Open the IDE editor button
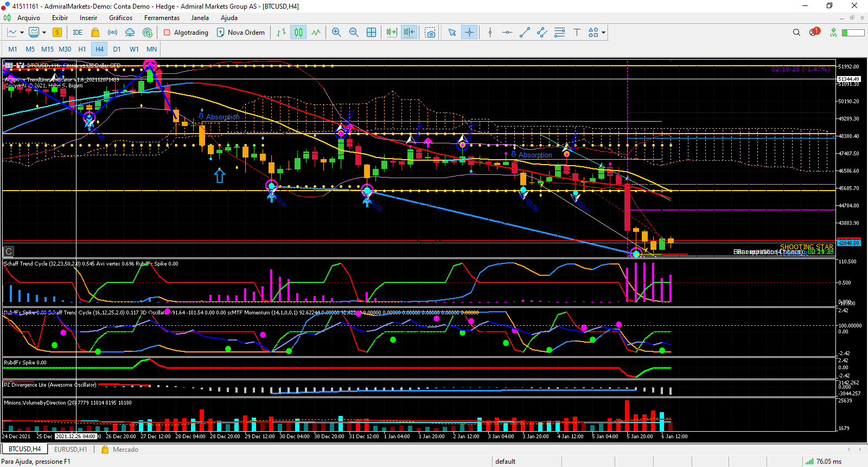The height and width of the screenshot is (467, 868). click(78, 33)
